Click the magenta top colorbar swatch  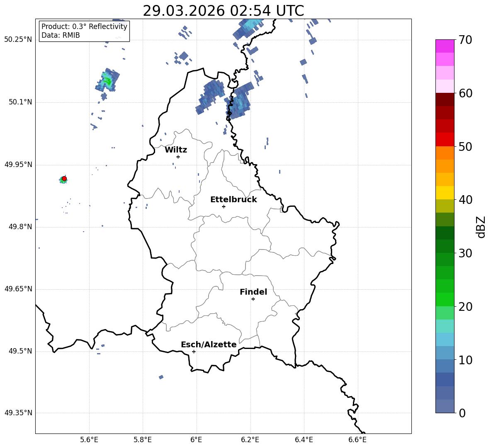(445, 46)
